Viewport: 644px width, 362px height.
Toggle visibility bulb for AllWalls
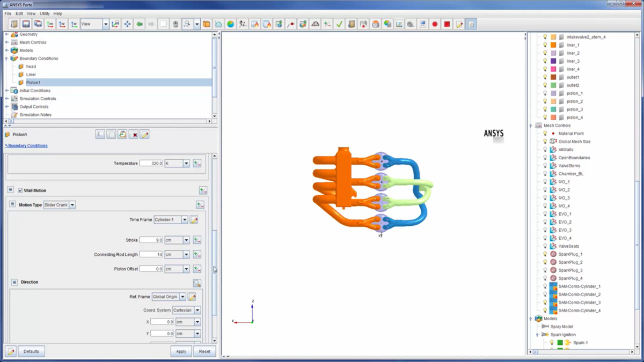(x=545, y=150)
